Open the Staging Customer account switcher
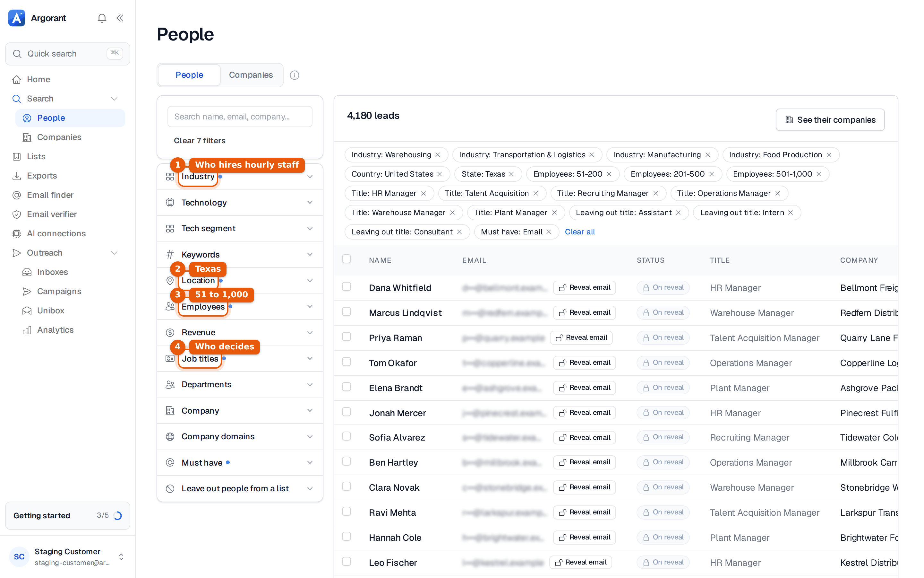Screen dimensions: 924x578 point(67,556)
